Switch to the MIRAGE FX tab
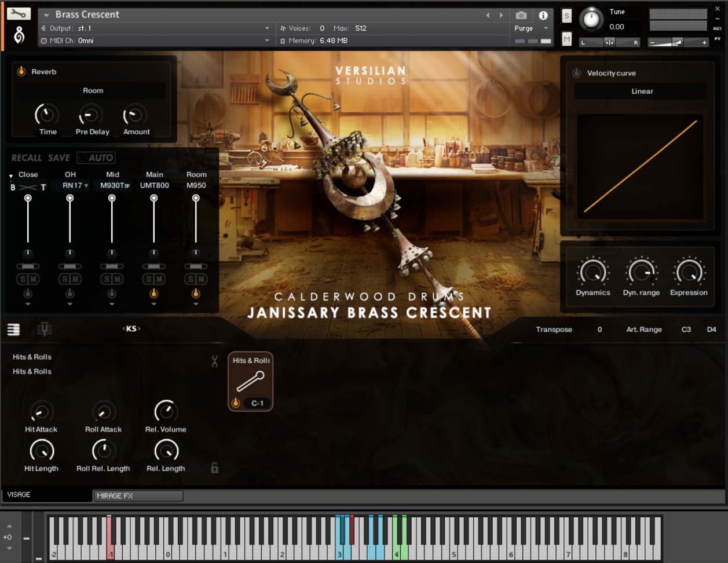The height and width of the screenshot is (563, 728). (x=138, y=496)
